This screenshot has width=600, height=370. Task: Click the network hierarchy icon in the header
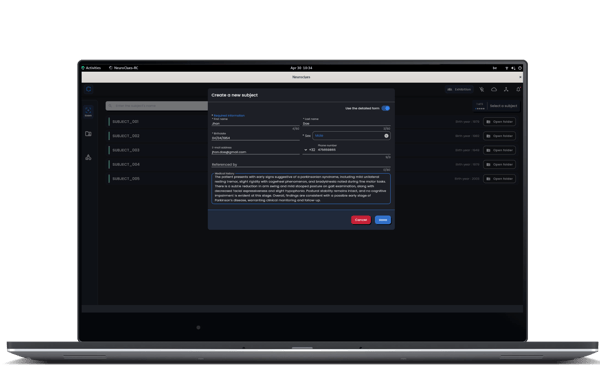pyautogui.click(x=506, y=89)
